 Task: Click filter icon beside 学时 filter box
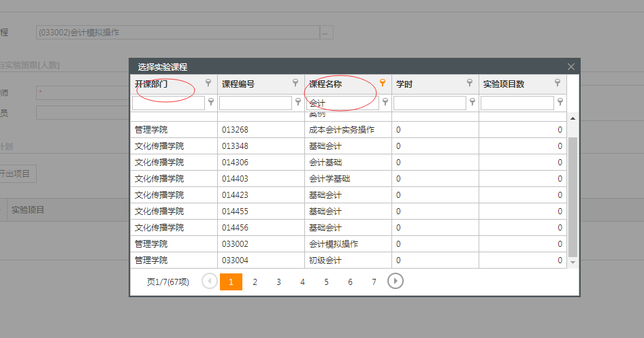click(x=472, y=103)
